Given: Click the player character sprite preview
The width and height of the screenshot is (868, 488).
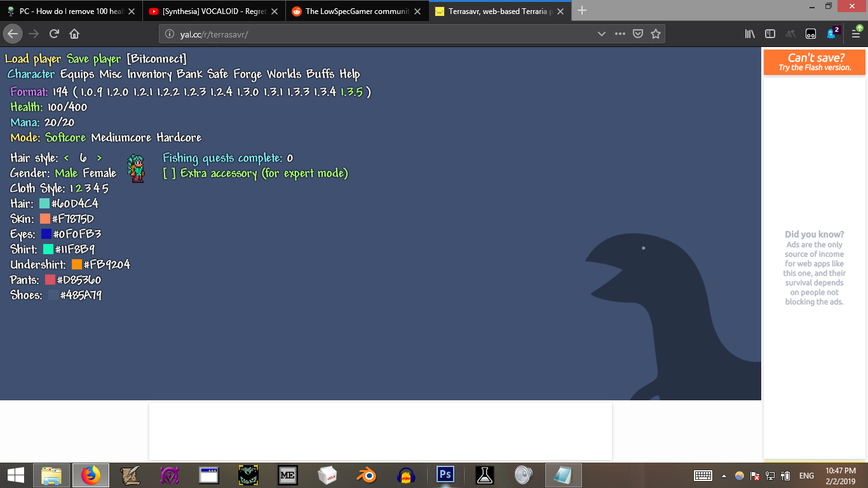Looking at the screenshot, I should [136, 168].
